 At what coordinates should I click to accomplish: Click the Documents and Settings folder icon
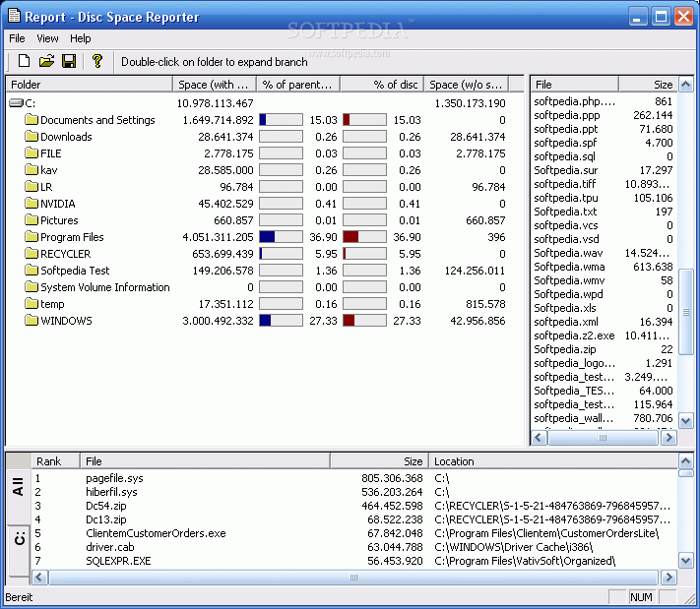tap(32, 120)
